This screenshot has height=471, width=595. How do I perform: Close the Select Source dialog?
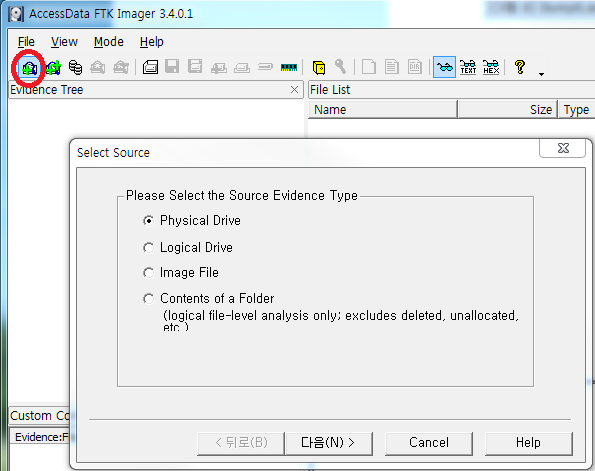coord(563,148)
